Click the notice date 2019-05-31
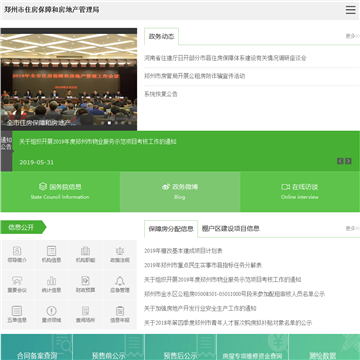The width and height of the screenshot is (360, 360). [x=36, y=162]
